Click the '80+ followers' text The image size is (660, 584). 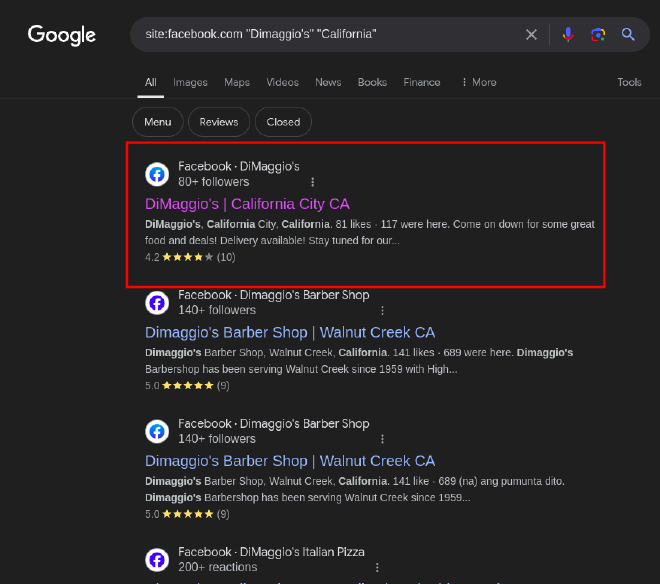[x=213, y=182]
